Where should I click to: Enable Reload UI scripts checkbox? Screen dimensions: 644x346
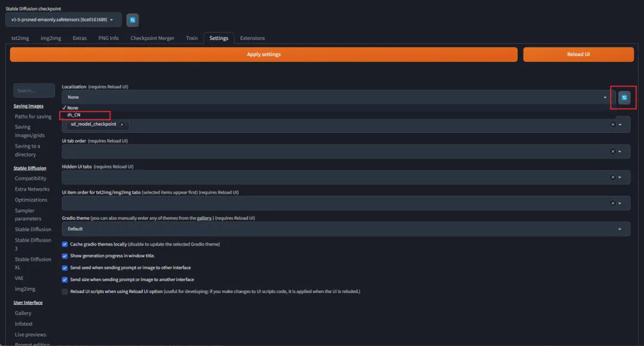click(x=65, y=291)
